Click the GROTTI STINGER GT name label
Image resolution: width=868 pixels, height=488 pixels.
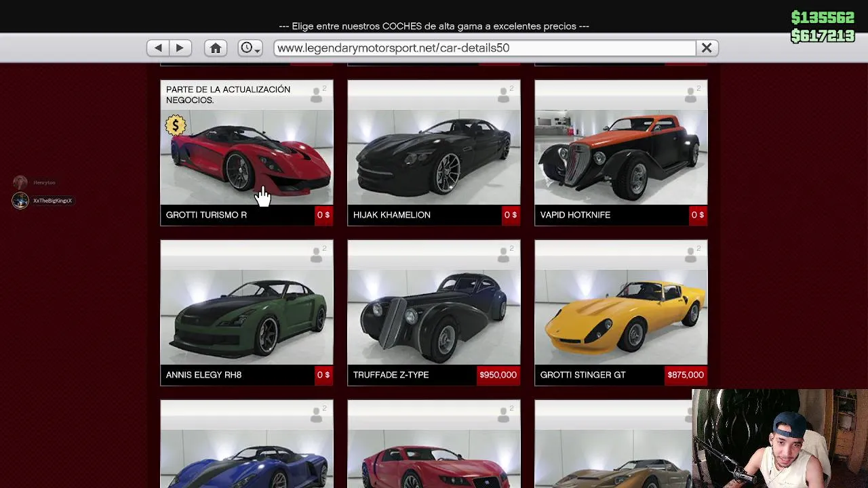click(583, 375)
